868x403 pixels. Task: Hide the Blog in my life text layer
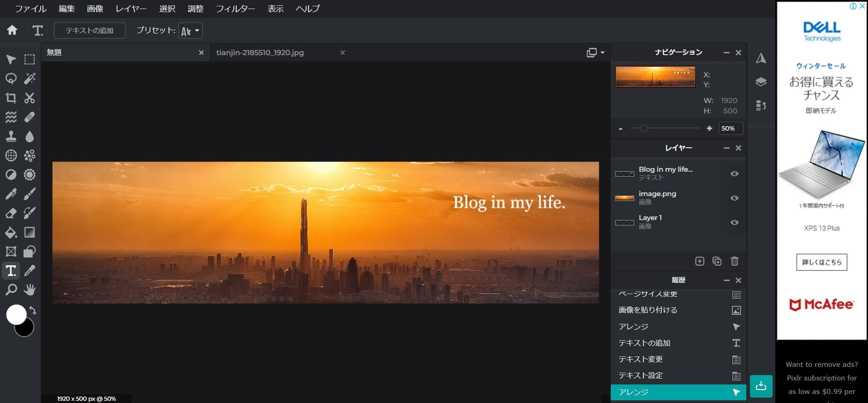tap(735, 174)
